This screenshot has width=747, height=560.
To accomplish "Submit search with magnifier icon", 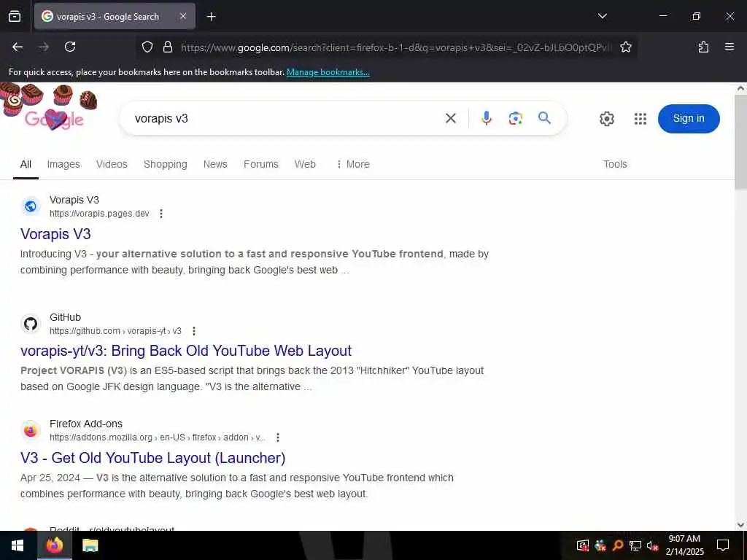I will 544,117.
